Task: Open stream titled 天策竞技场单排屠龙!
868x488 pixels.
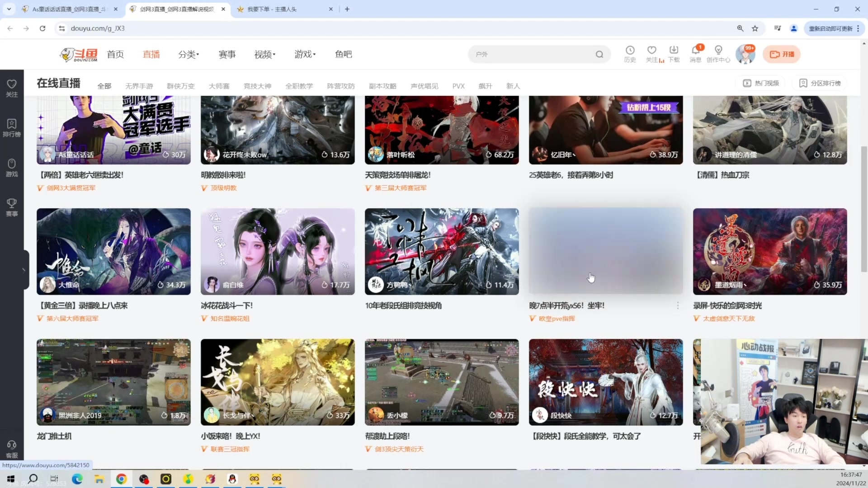Action: point(398,175)
